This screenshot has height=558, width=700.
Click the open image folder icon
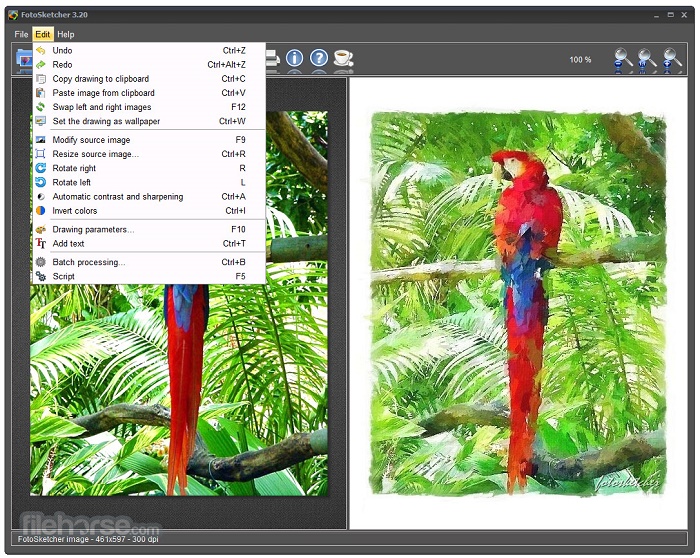click(x=23, y=60)
